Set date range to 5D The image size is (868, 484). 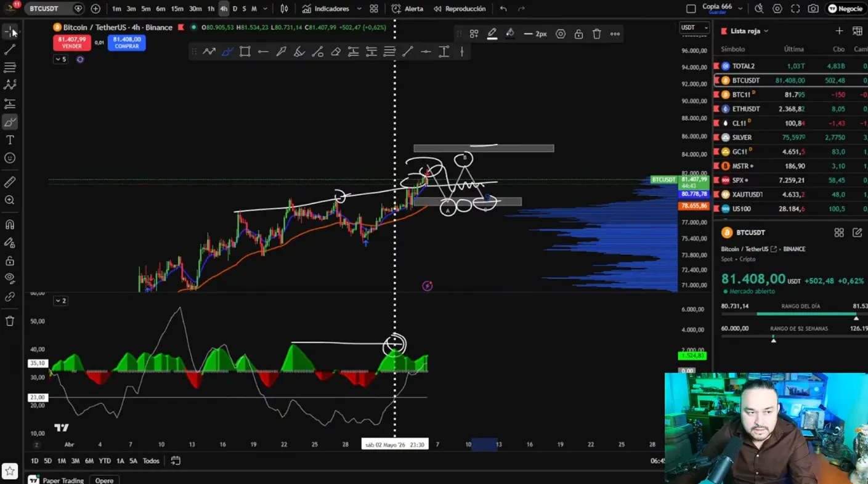click(47, 461)
